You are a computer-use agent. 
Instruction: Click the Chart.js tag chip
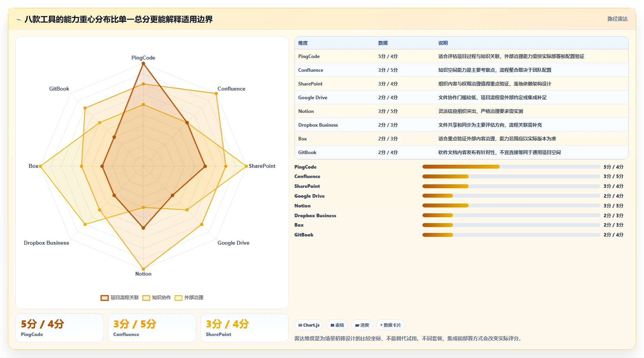(309, 325)
